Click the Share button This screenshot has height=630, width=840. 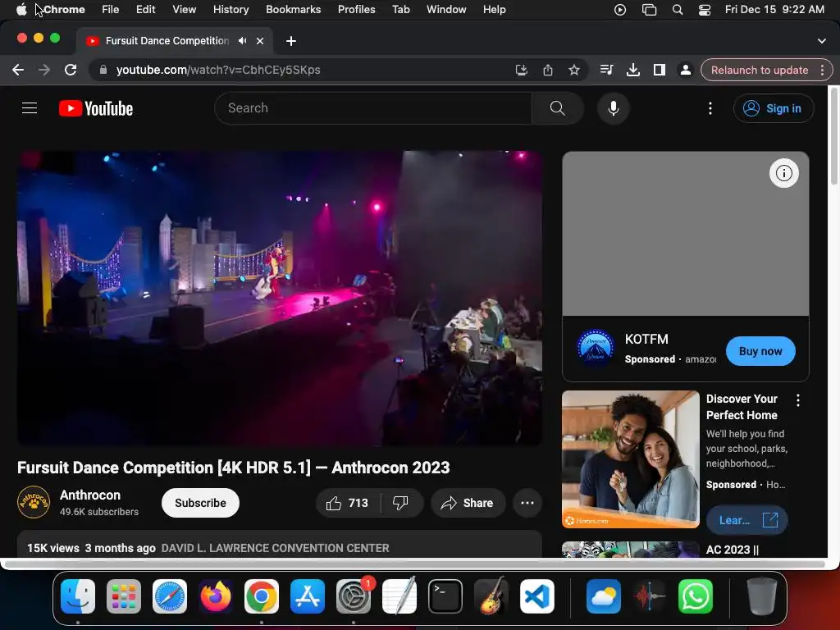(468, 503)
